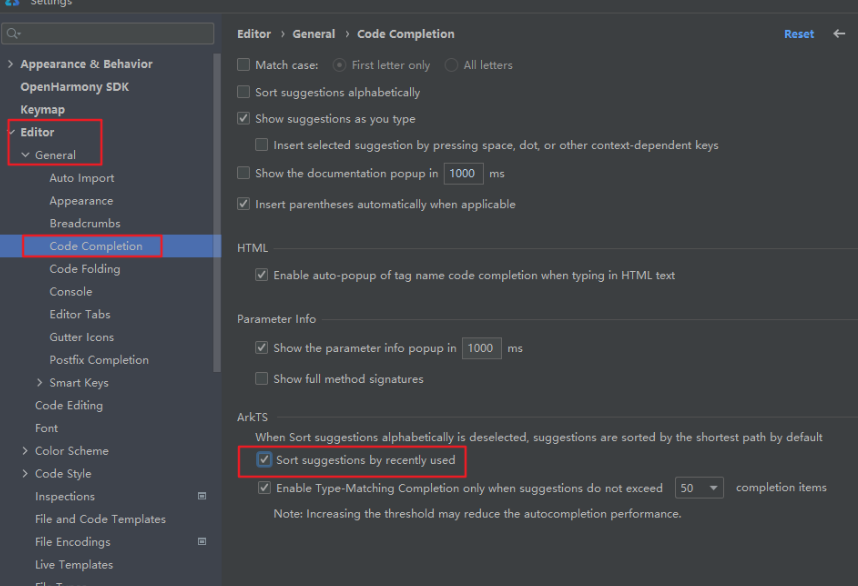Click the General breadcrumb link
Viewport: 858px width, 586px height.
click(x=314, y=34)
